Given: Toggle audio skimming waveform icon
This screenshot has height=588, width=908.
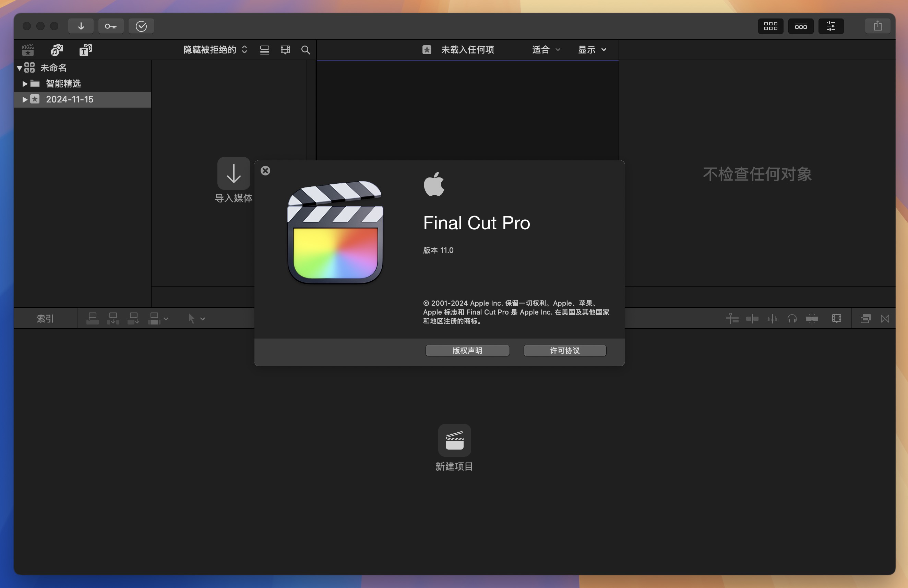Looking at the screenshot, I should [772, 318].
